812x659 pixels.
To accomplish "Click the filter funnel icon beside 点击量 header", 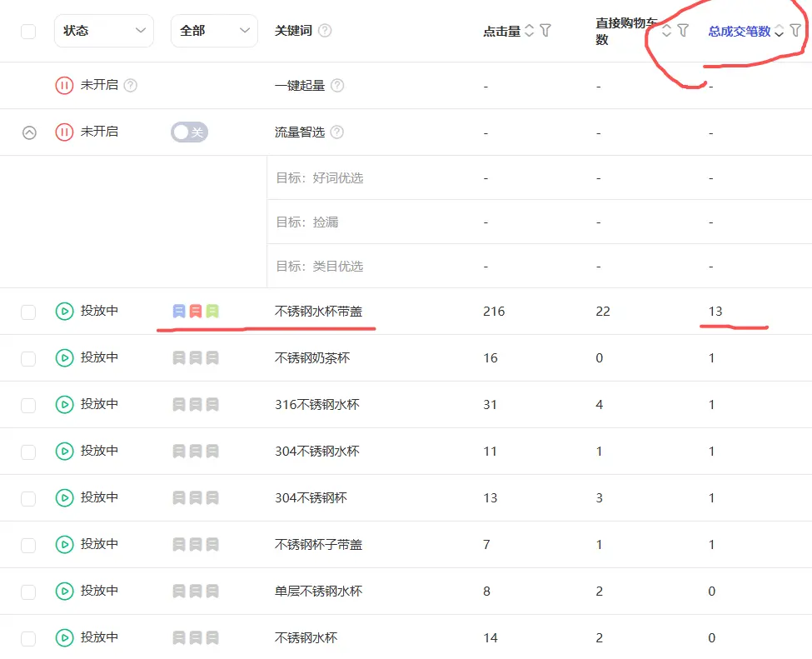I will tap(546, 31).
